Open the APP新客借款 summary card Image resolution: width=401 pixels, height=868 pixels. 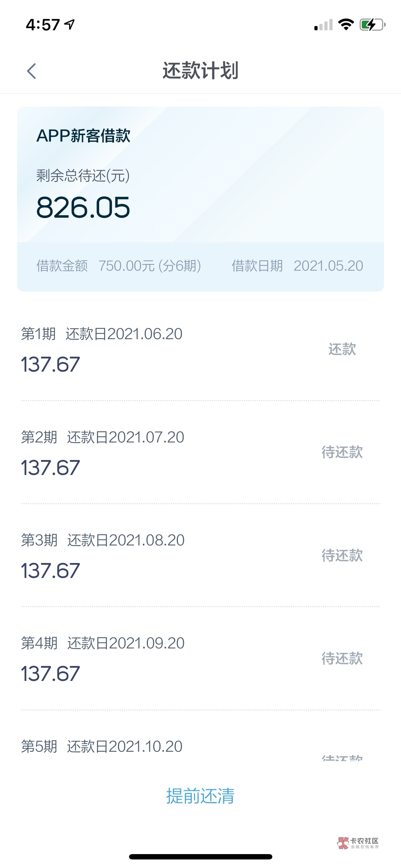pos(200,198)
